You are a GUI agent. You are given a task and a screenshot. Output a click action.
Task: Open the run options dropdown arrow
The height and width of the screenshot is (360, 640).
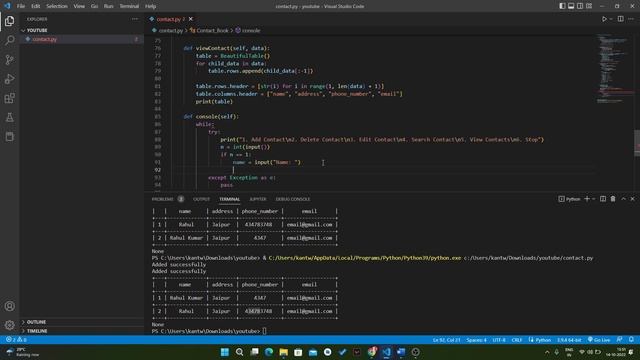tap(611, 19)
